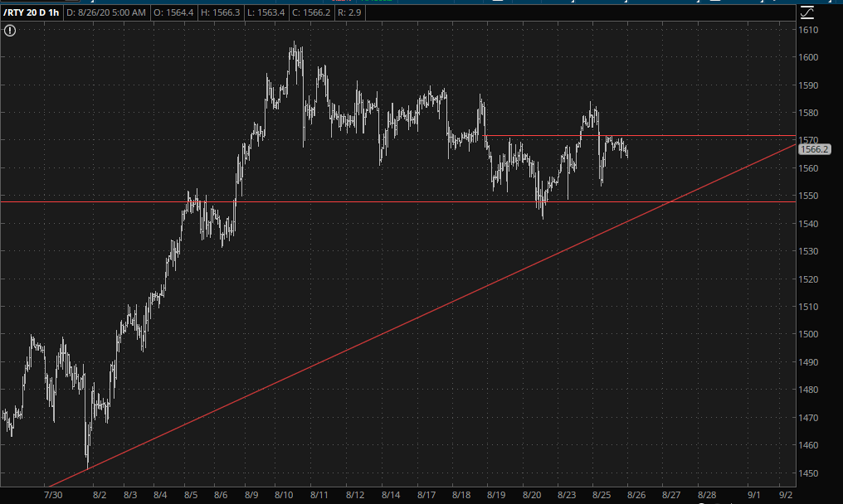Image resolution: width=843 pixels, height=504 pixels.
Task: Click the Close price value C: 1566.2
Action: point(311,12)
